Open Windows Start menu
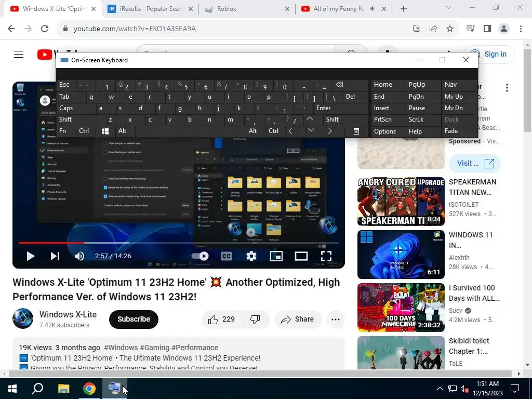Viewport: 532px width, 399px height. pos(12,389)
